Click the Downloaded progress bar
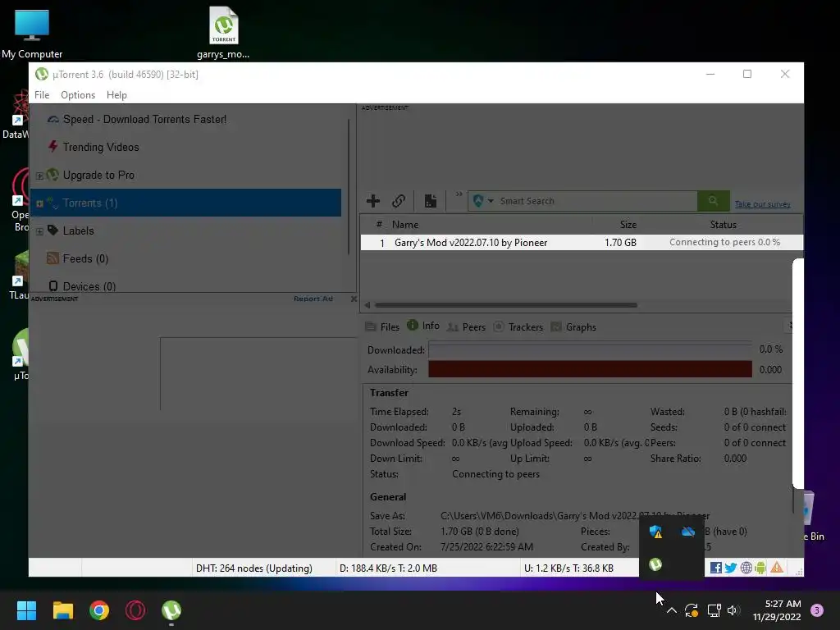This screenshot has height=630, width=840. coord(590,349)
